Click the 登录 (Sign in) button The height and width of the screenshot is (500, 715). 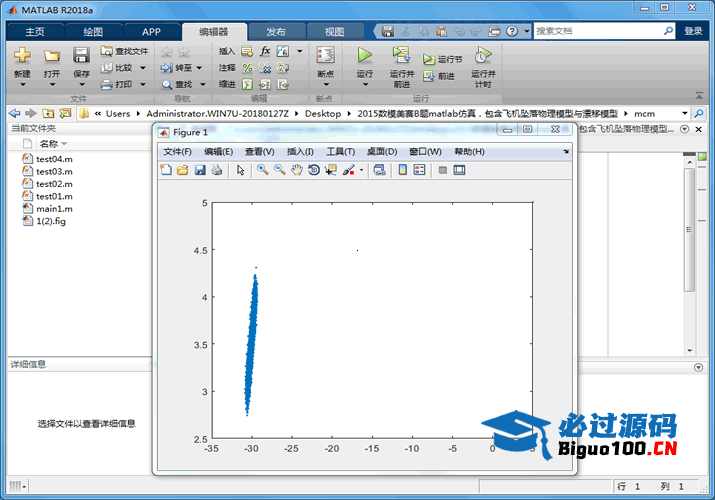[x=693, y=31]
